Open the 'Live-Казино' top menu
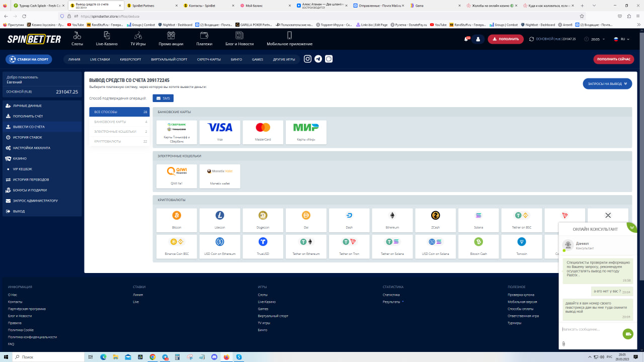This screenshot has width=644, height=362. click(x=107, y=39)
